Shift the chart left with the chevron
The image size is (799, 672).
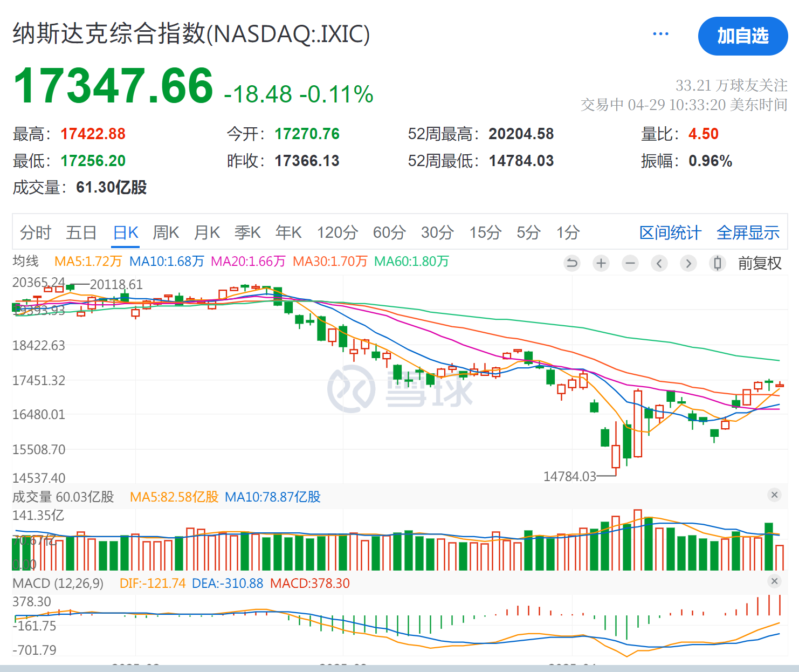pos(659,263)
